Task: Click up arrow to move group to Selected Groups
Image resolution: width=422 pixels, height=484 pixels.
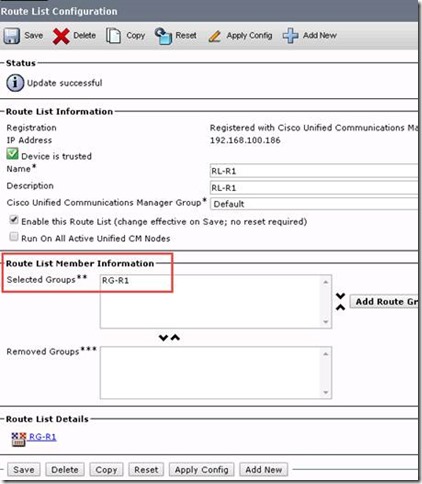Action: pos(175,338)
